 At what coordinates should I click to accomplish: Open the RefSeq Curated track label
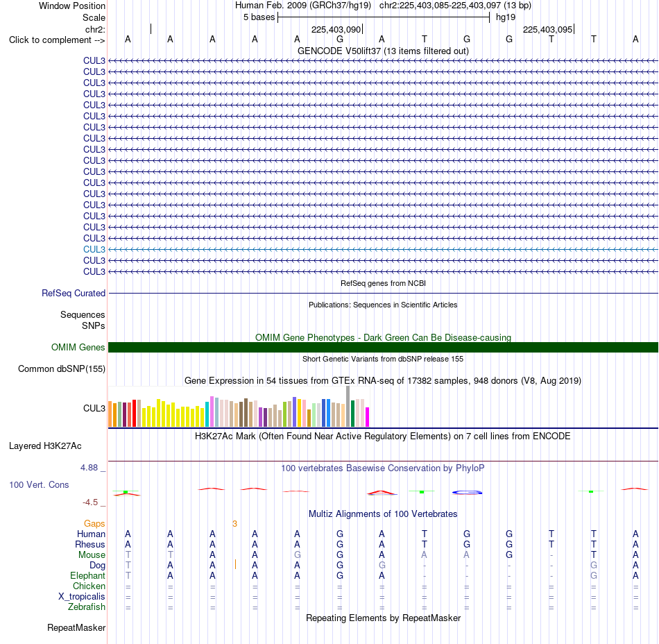click(74, 293)
